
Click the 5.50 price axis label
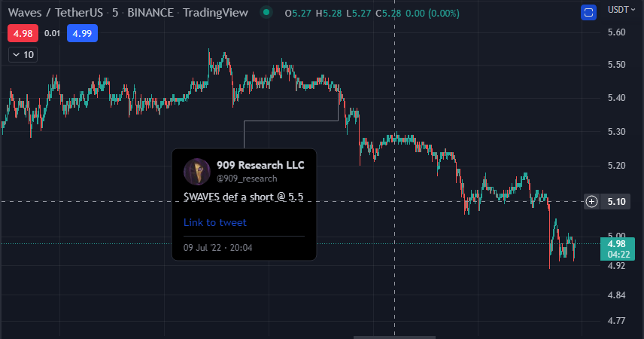click(x=616, y=65)
